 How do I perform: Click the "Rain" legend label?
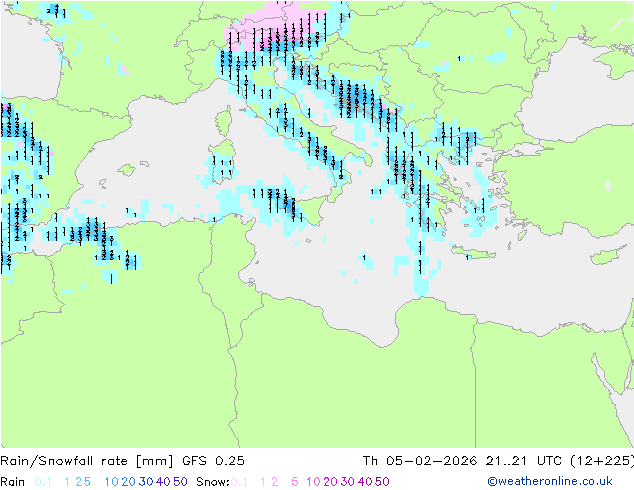(13, 482)
